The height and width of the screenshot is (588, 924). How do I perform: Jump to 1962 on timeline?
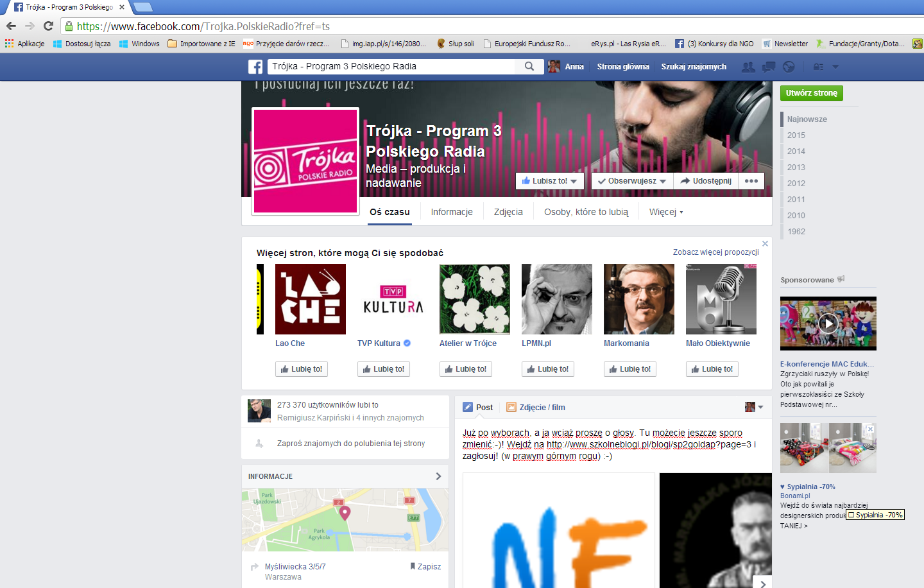point(796,232)
